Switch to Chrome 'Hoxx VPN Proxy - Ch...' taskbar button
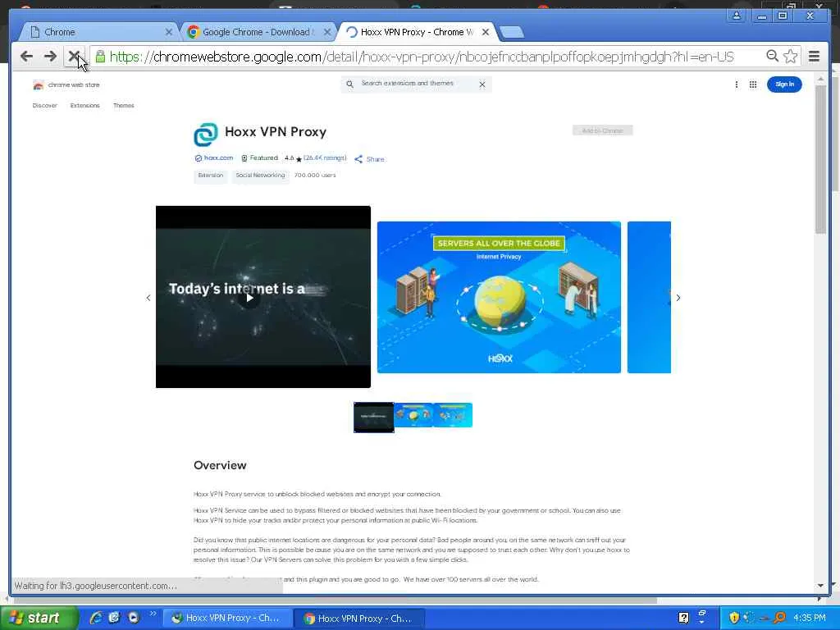Viewport: 840px width, 630px height. (359, 619)
